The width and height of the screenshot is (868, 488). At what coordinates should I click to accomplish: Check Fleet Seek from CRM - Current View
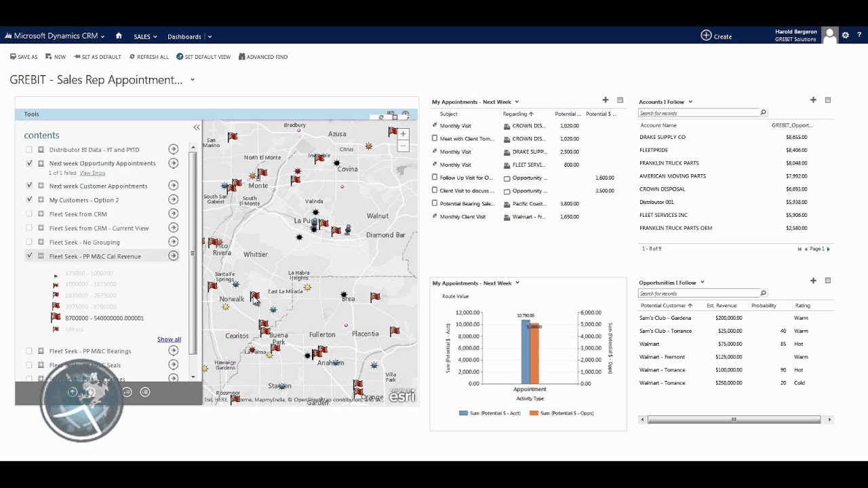(29, 228)
